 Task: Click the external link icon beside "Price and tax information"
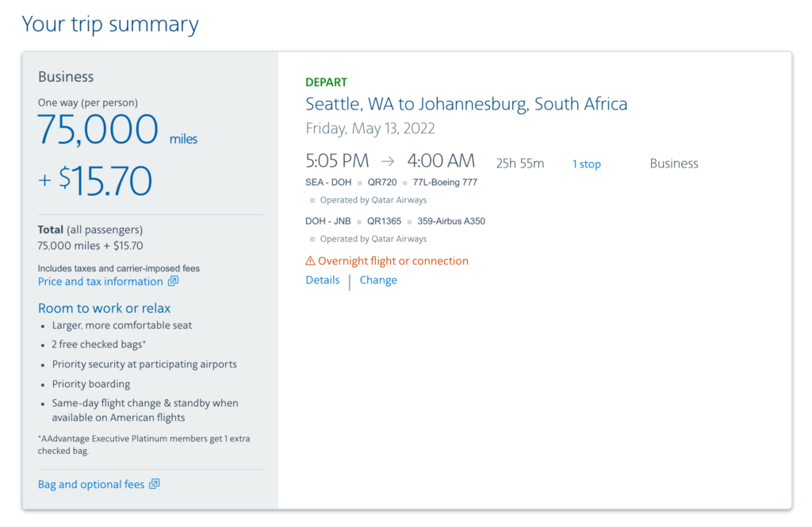(174, 281)
